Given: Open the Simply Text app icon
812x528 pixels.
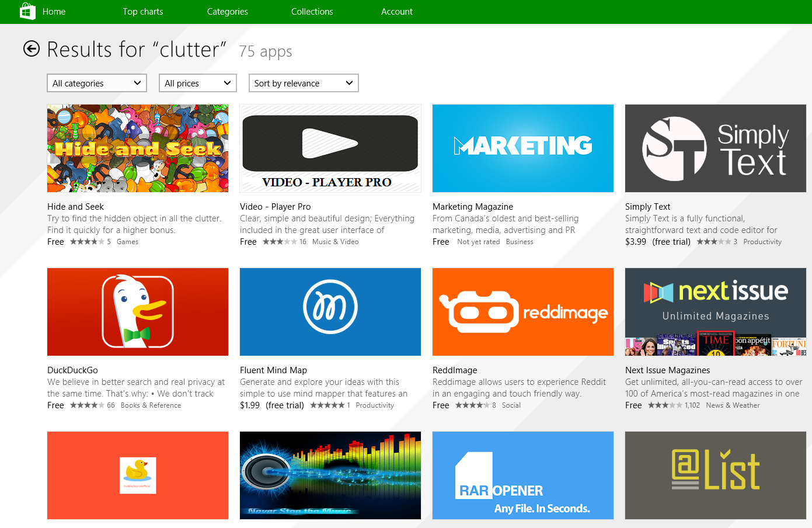Looking at the screenshot, I should 715,148.
